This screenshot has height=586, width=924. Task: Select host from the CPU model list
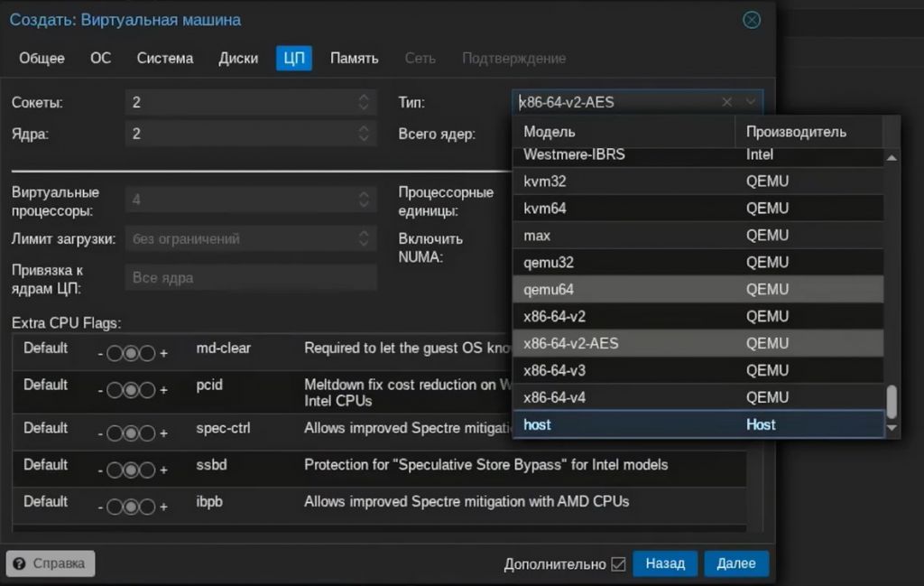point(537,424)
